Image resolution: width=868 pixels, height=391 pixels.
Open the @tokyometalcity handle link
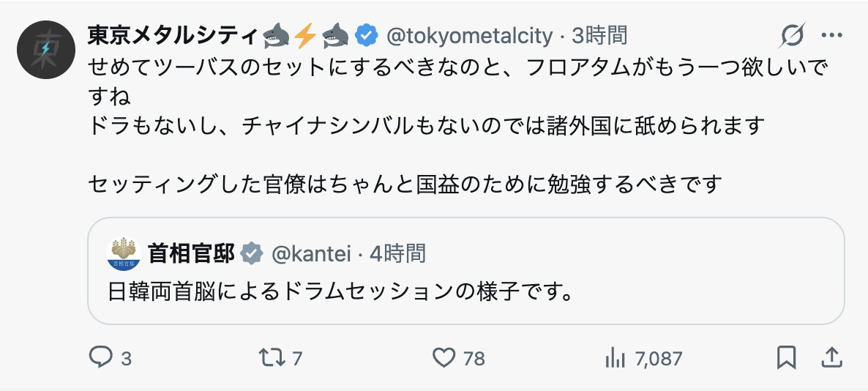(468, 34)
